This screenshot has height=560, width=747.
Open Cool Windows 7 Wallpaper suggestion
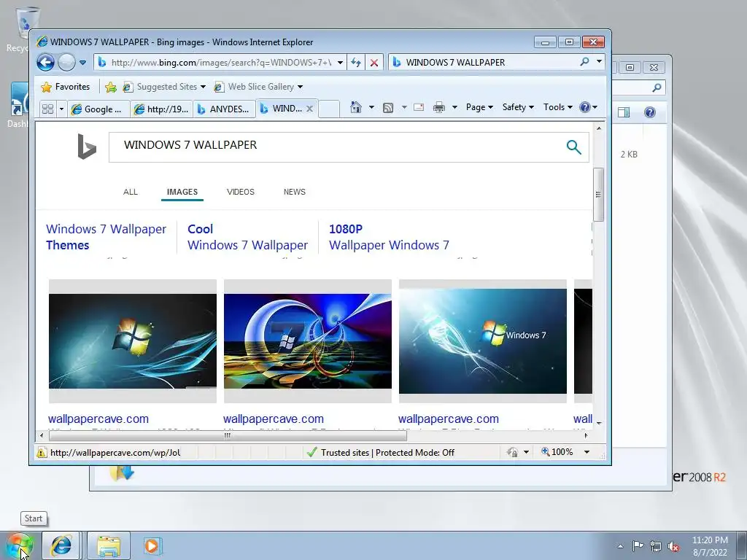tap(248, 237)
